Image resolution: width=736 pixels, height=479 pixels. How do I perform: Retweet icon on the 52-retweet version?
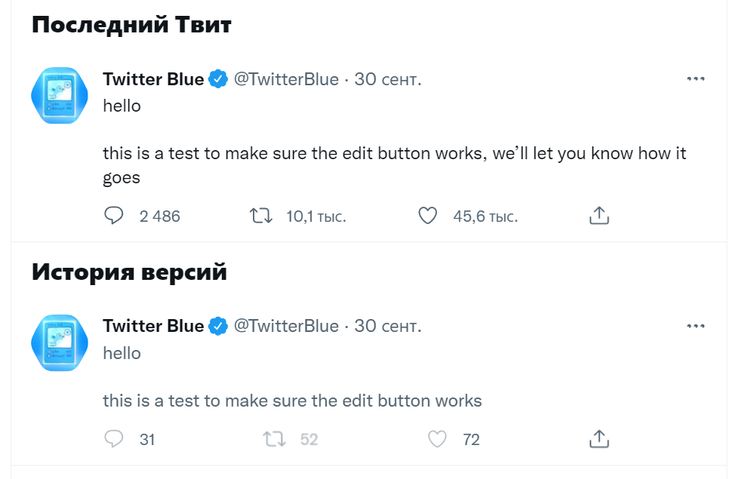(x=273, y=438)
